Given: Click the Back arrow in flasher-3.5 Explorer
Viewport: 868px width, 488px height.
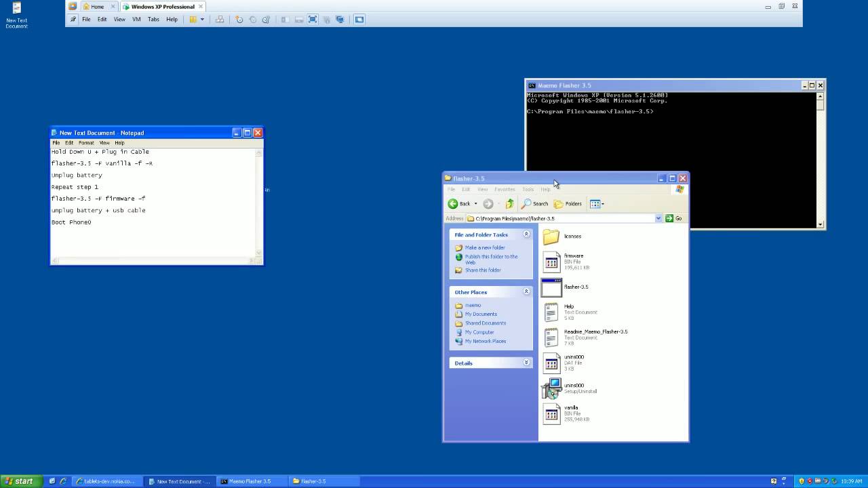Looking at the screenshot, I should point(453,203).
